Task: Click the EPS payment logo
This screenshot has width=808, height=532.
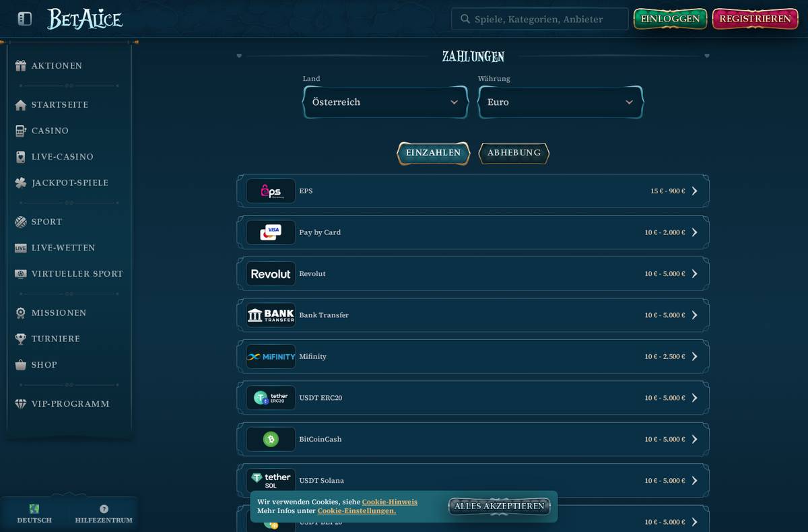Action: click(x=271, y=191)
